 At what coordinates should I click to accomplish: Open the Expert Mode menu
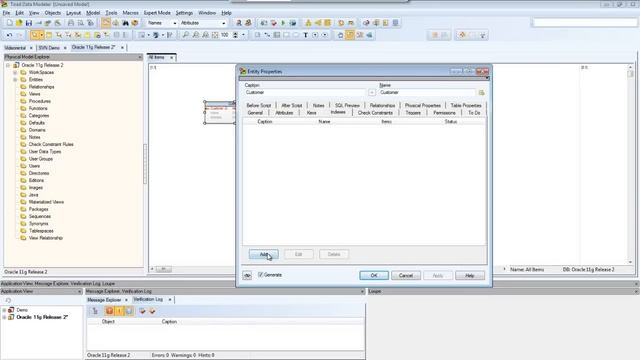point(157,13)
